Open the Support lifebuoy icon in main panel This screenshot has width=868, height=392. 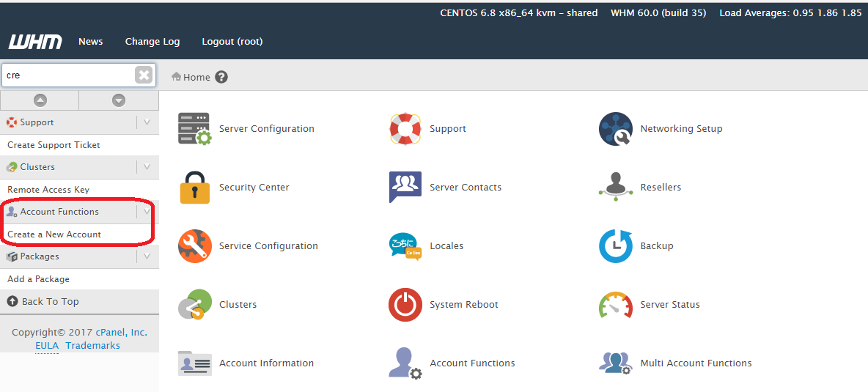405,129
